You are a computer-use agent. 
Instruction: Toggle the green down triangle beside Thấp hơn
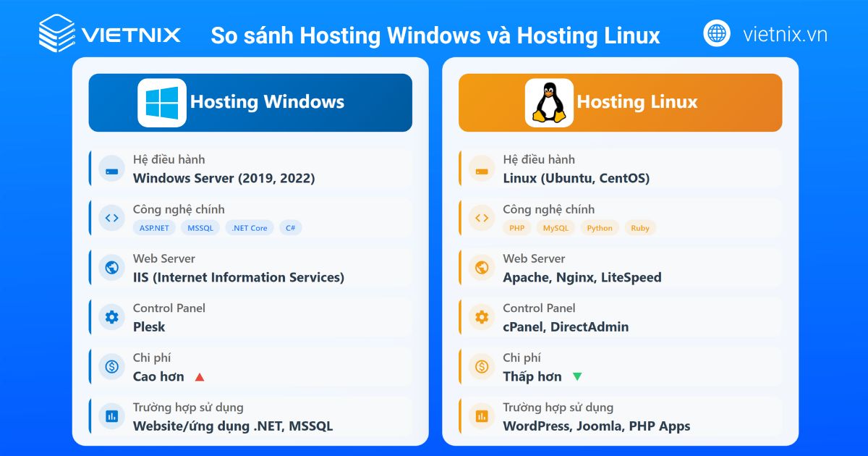click(x=576, y=376)
